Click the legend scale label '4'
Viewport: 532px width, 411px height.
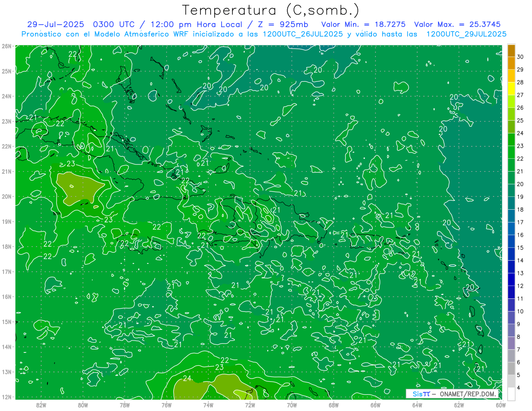(x=519, y=388)
